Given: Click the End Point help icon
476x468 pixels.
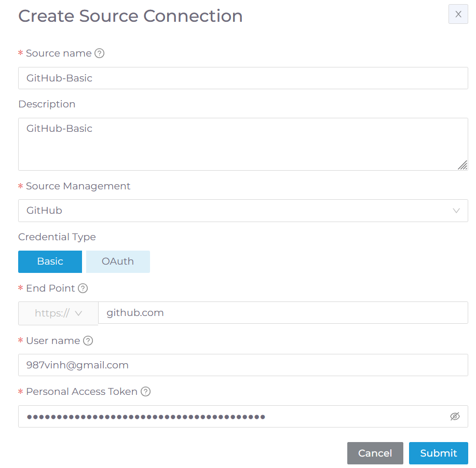Looking at the screenshot, I should coord(83,288).
